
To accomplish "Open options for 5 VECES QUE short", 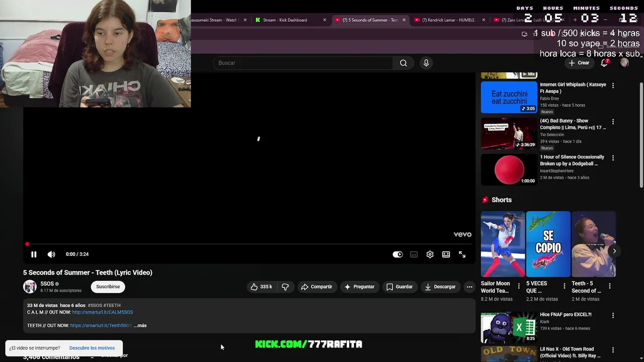I will click(565, 286).
